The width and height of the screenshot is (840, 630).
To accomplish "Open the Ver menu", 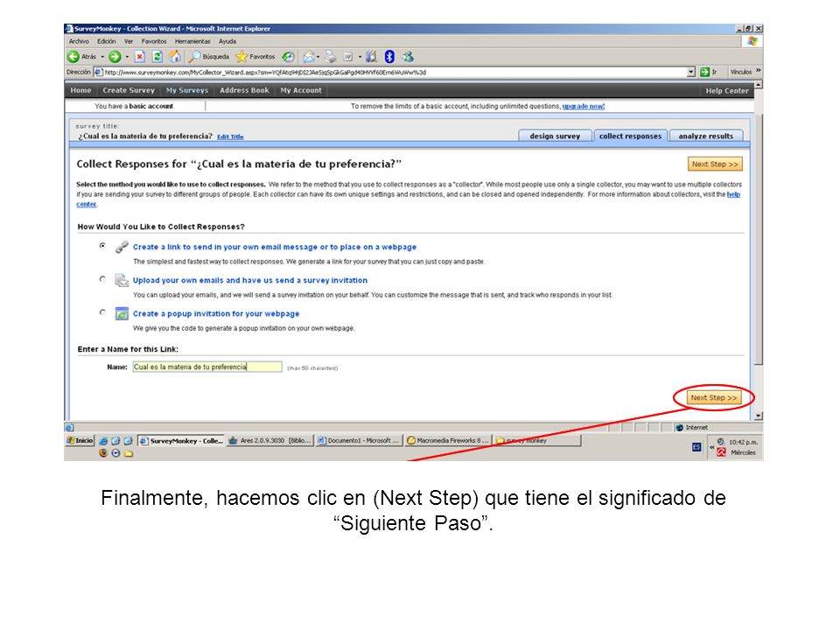I will (129, 42).
